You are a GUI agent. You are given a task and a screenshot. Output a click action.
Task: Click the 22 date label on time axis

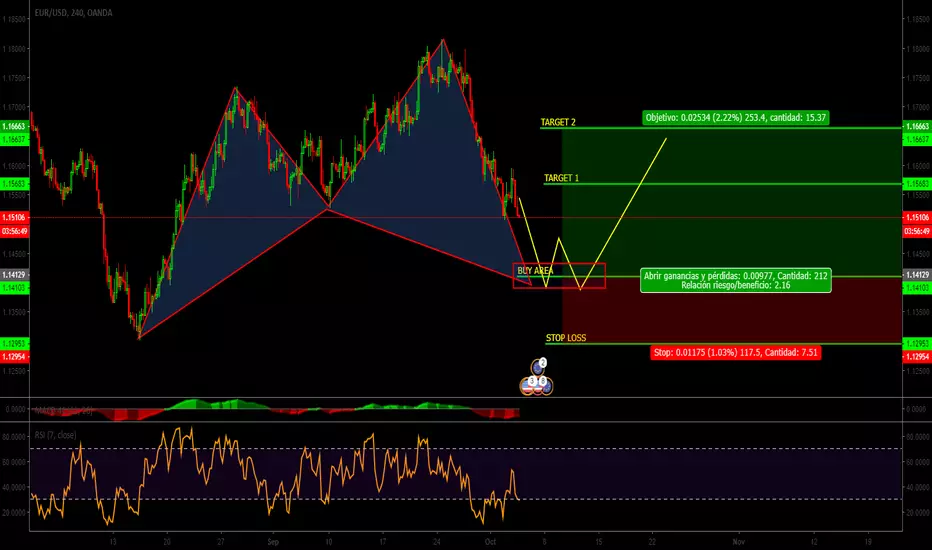pos(652,542)
